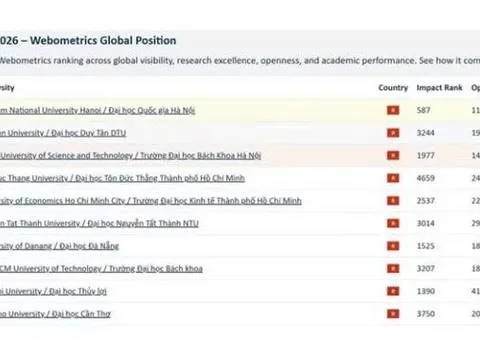Viewport: 480px width, 360px height.
Task: Click Vietnam flag in Bach Khoa Ha Noi row
Action: pos(393,156)
